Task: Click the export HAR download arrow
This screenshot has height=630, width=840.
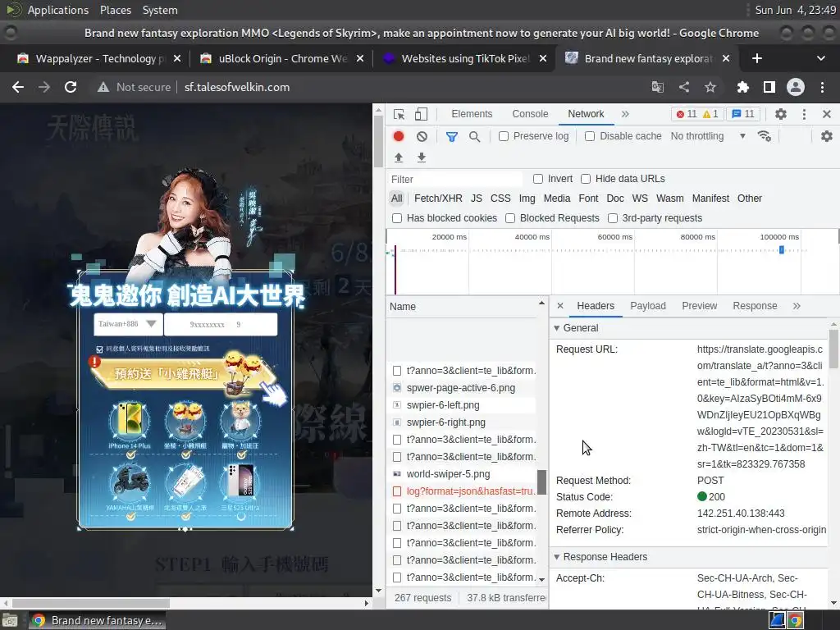Action: click(x=422, y=157)
